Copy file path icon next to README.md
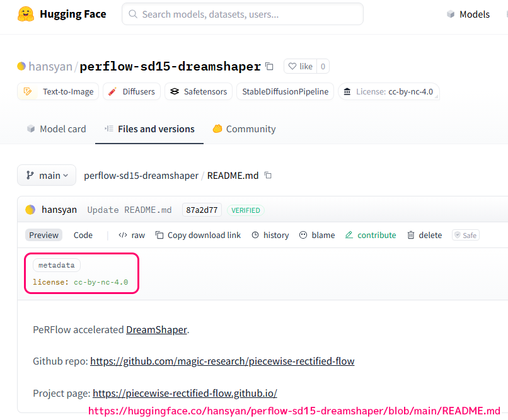This screenshot has width=508, height=420. [x=268, y=176]
